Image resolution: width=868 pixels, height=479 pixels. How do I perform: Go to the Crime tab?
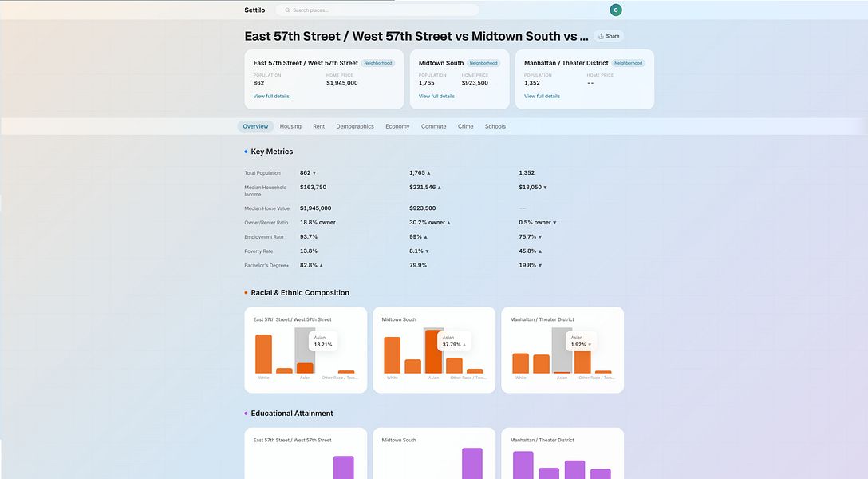[466, 126]
